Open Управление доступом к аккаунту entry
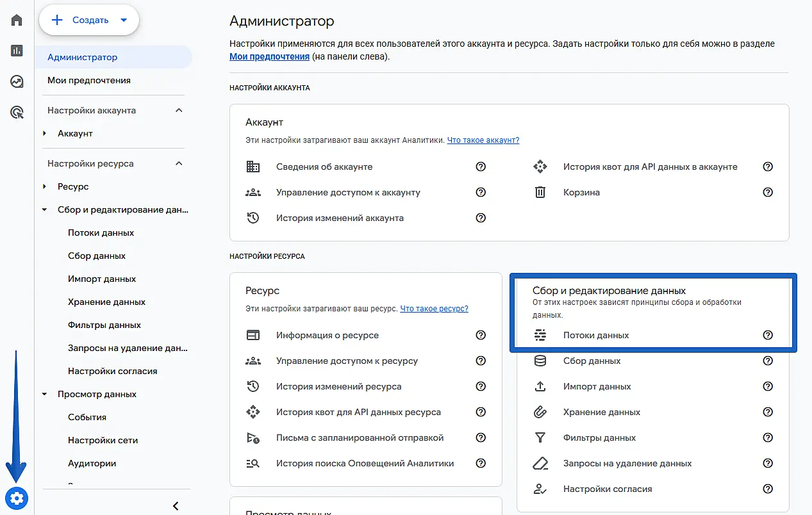Viewport: 812px width, 515px height. click(x=348, y=192)
